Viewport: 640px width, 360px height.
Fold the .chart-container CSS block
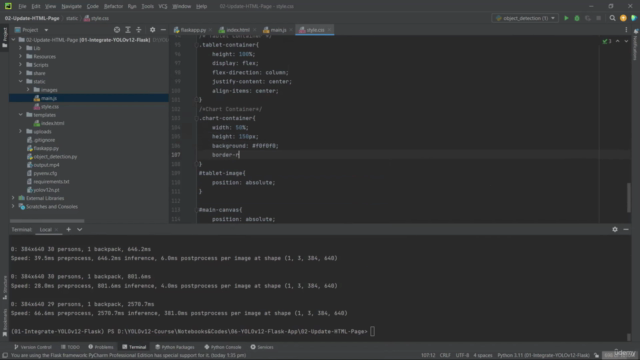196,118
